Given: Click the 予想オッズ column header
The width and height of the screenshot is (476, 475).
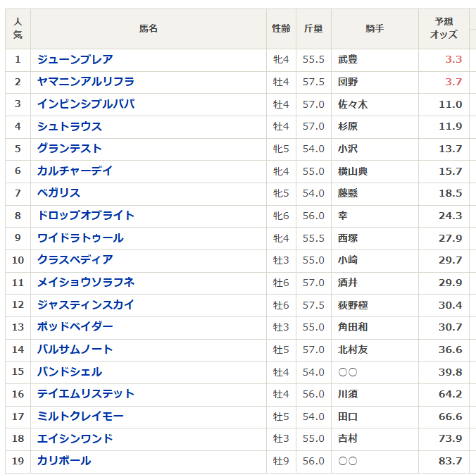Looking at the screenshot, I should pos(444,28).
